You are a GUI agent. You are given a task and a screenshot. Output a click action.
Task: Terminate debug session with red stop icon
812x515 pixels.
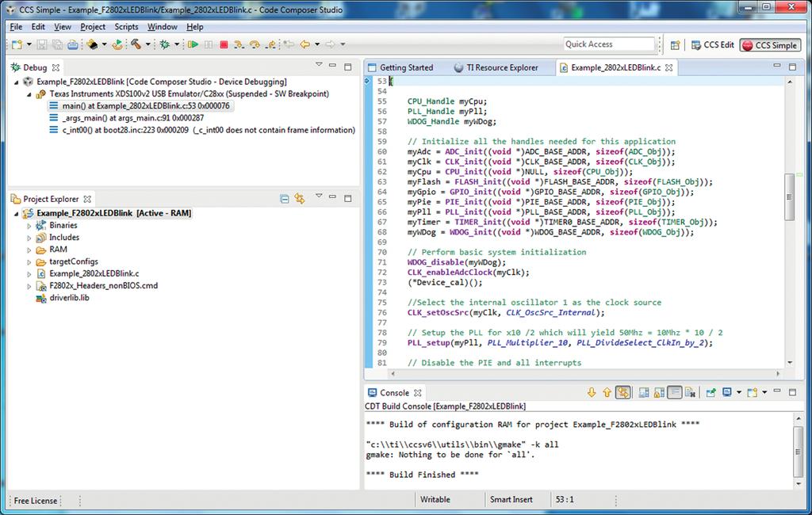point(224,45)
